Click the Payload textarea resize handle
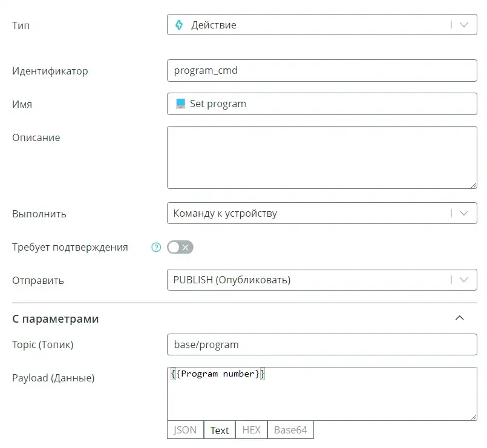The image size is (487, 448). coord(473,417)
